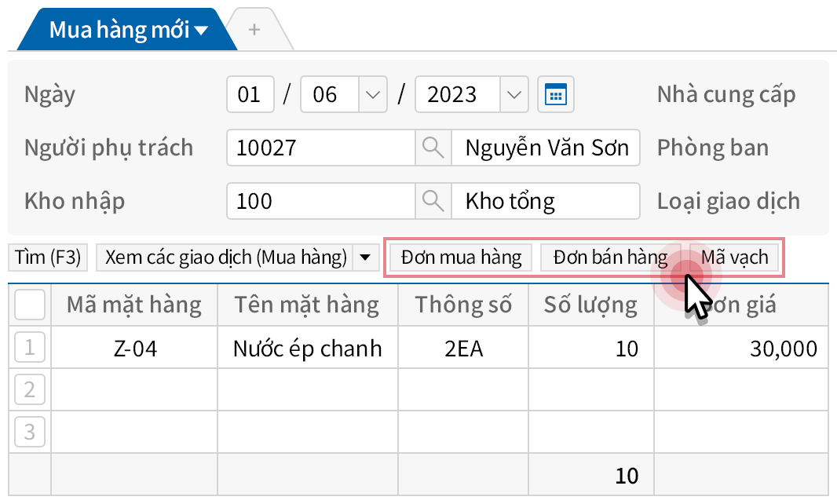Click Xem các giao dịch (Mua hàng) button
This screenshot has height=504, width=837.
tap(225, 257)
